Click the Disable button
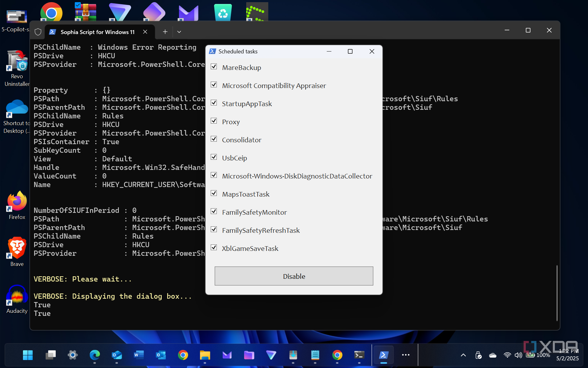The image size is (588, 368). (294, 276)
